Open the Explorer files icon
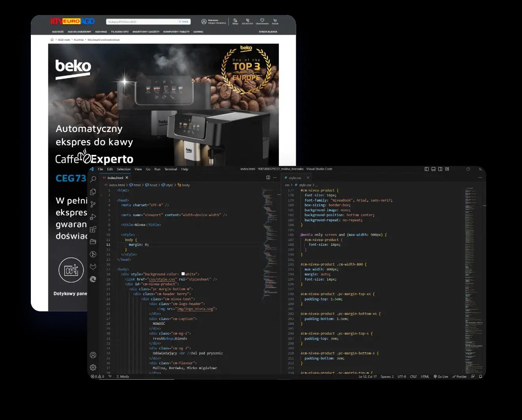This screenshot has width=522, height=420. pyautogui.click(x=93, y=192)
